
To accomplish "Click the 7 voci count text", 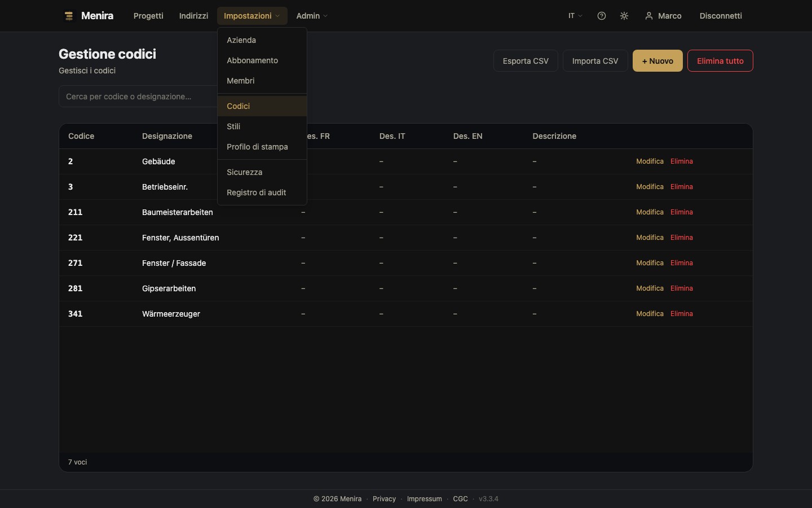I will (x=77, y=462).
